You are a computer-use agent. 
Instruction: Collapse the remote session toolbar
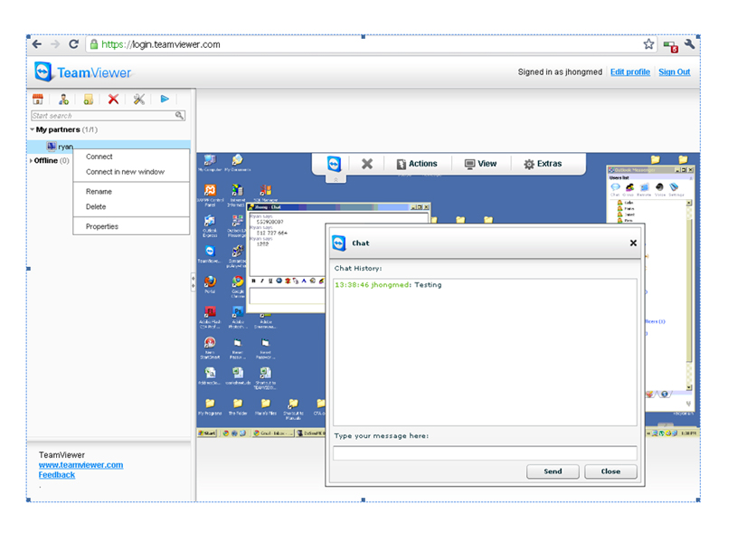(x=335, y=177)
